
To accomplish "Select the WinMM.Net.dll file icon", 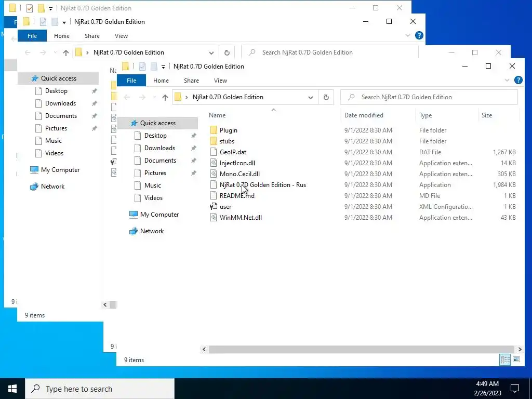I will click(x=214, y=218).
